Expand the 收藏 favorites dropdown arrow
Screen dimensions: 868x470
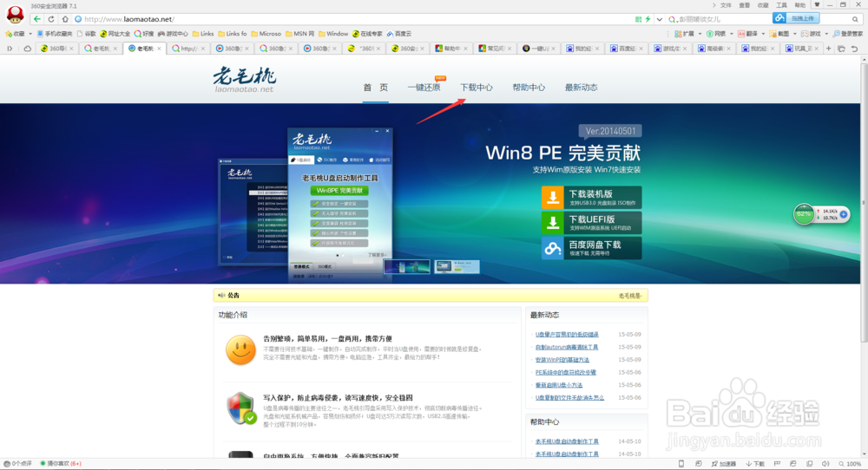pos(30,34)
